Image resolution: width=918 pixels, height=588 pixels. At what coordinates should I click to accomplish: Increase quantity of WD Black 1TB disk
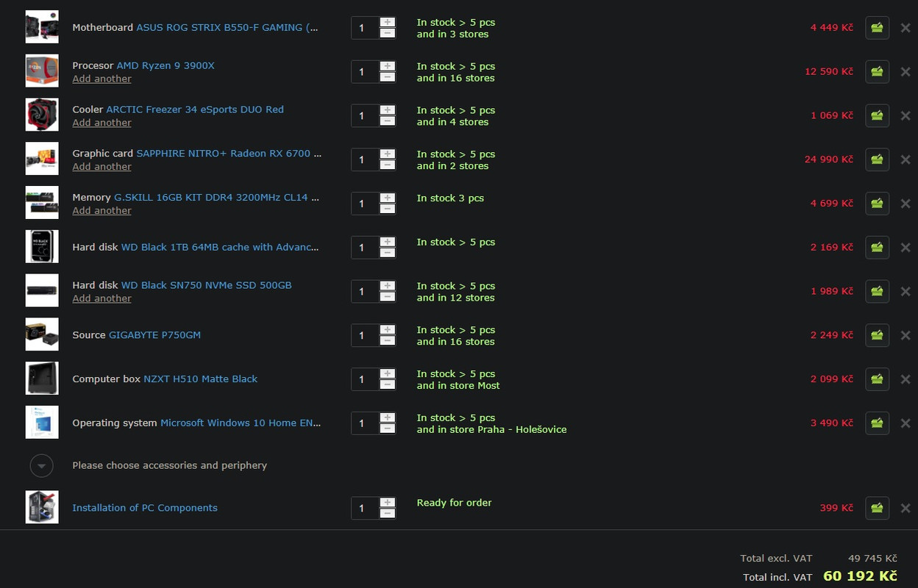[388, 242]
